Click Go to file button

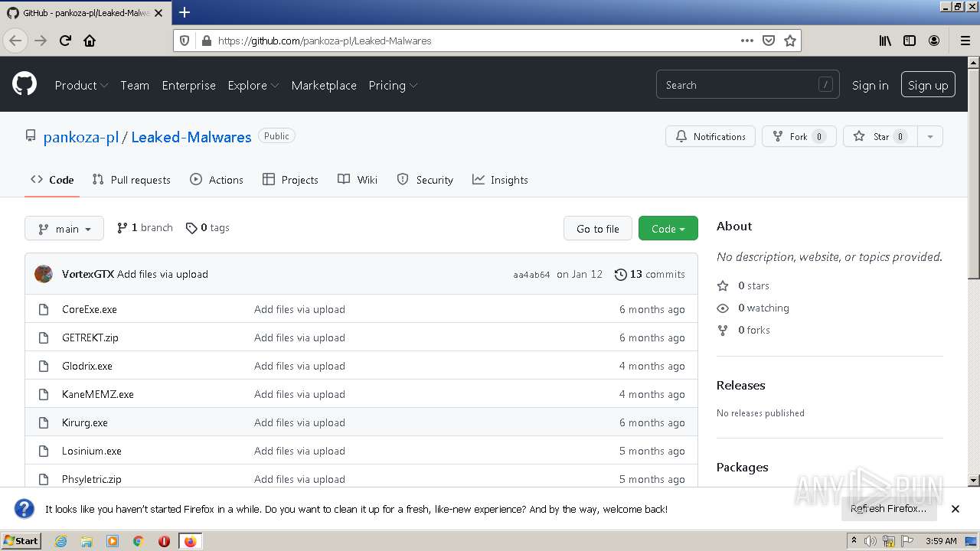pos(598,228)
